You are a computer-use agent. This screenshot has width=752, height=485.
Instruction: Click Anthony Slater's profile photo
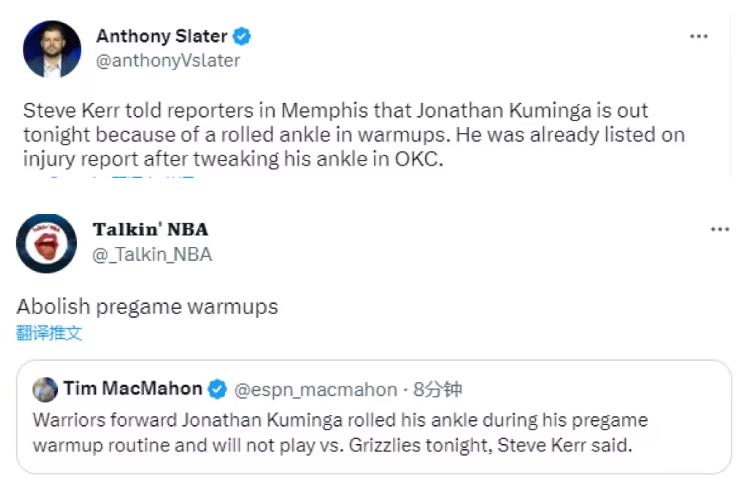pos(52,49)
